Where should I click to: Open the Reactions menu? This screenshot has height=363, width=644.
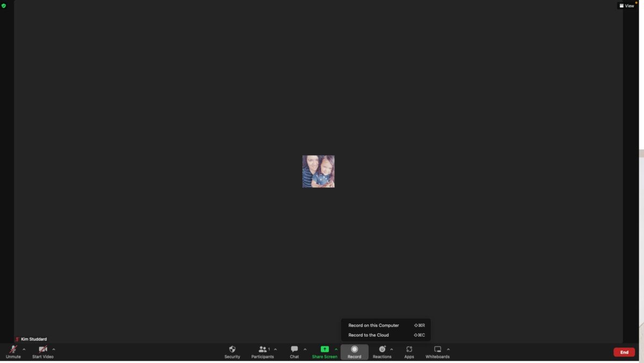(x=382, y=350)
